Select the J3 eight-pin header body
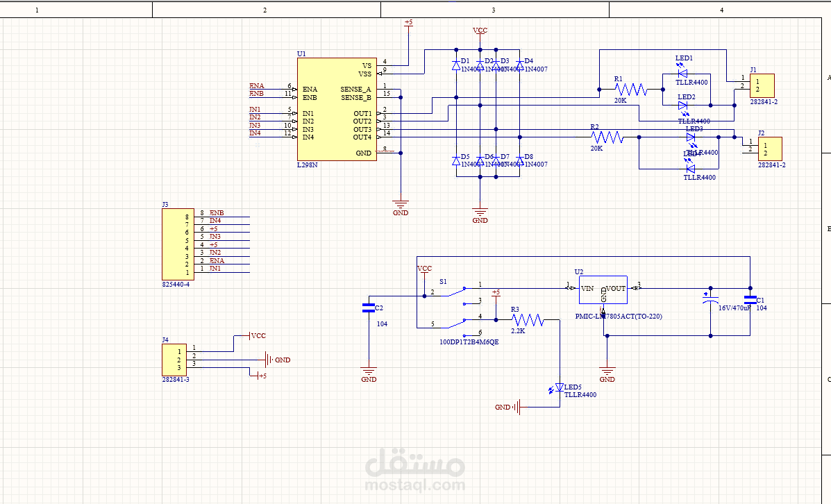The width and height of the screenshot is (831, 504). (178, 244)
